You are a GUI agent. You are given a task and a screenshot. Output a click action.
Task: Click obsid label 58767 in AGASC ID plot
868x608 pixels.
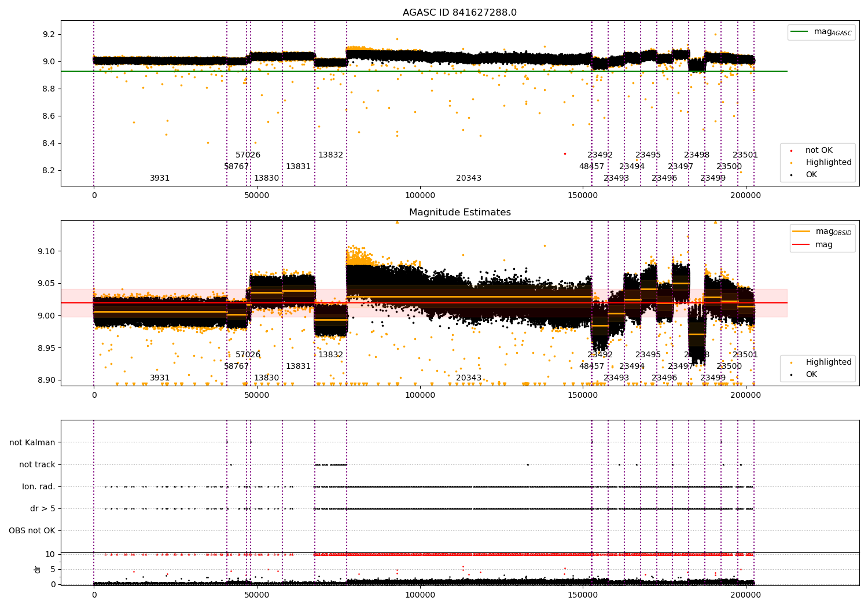(237, 167)
